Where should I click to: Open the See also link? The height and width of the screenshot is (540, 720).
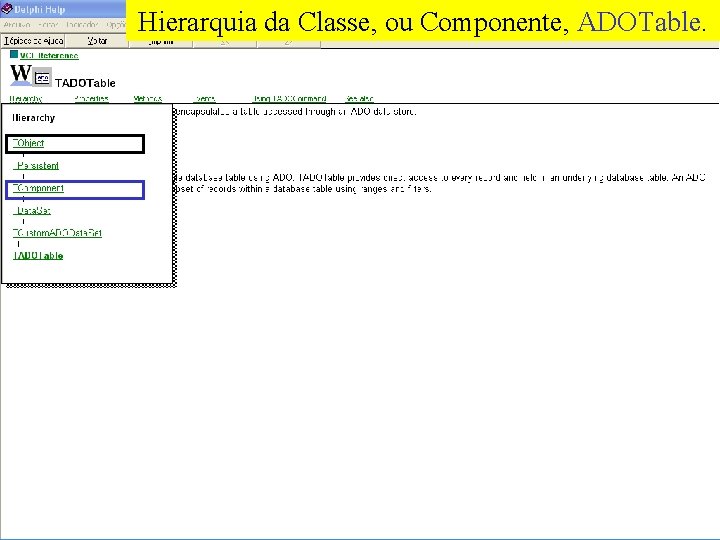pos(360,98)
